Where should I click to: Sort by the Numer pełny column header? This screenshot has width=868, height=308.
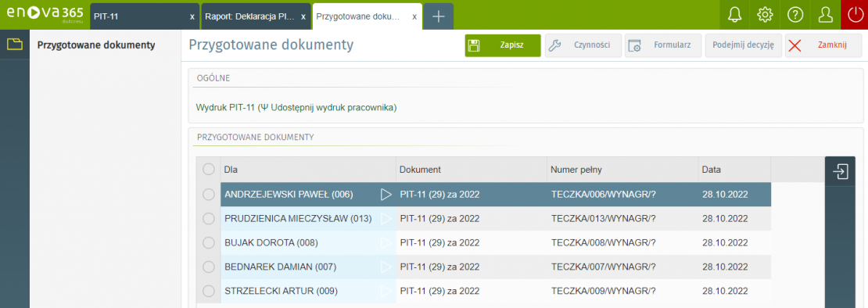pyautogui.click(x=622, y=170)
